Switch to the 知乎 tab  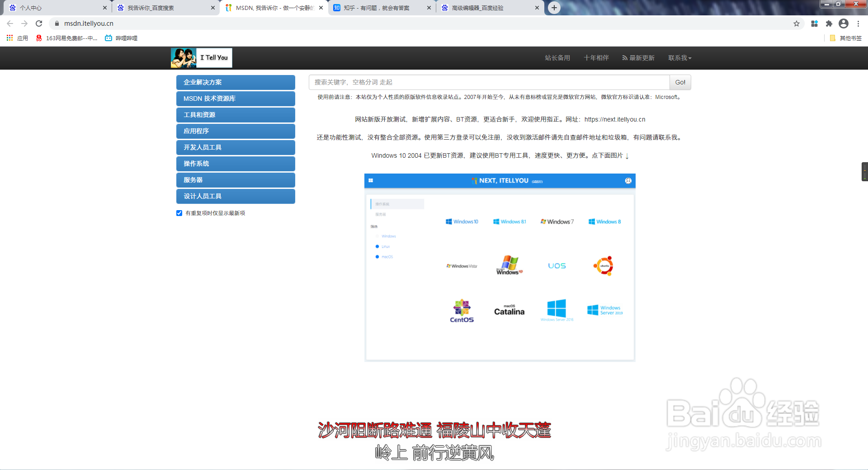381,8
